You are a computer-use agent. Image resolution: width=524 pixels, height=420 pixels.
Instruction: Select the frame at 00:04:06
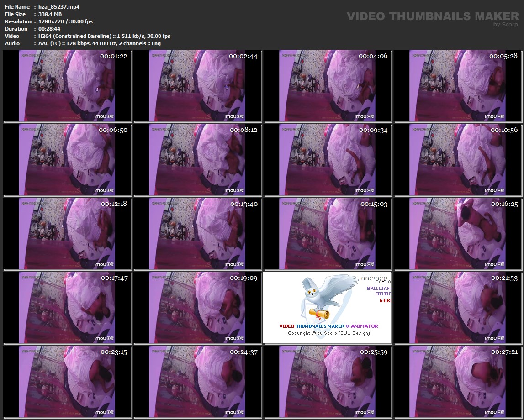point(328,86)
